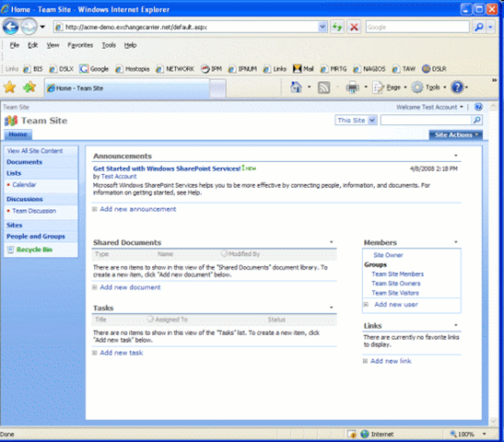Screen dimensions: 504x442
Task: Click the Google browser search field
Action: click(417, 27)
